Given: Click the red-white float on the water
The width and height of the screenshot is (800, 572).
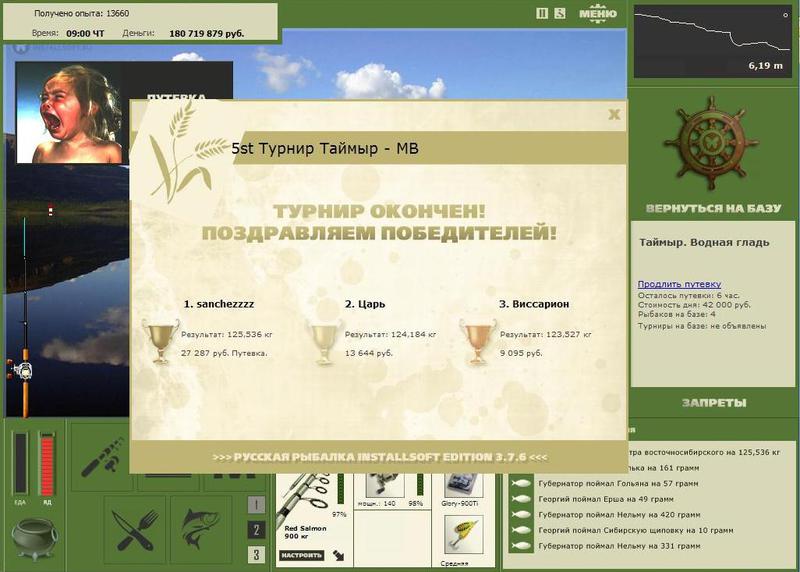Looking at the screenshot, I should point(51,210).
